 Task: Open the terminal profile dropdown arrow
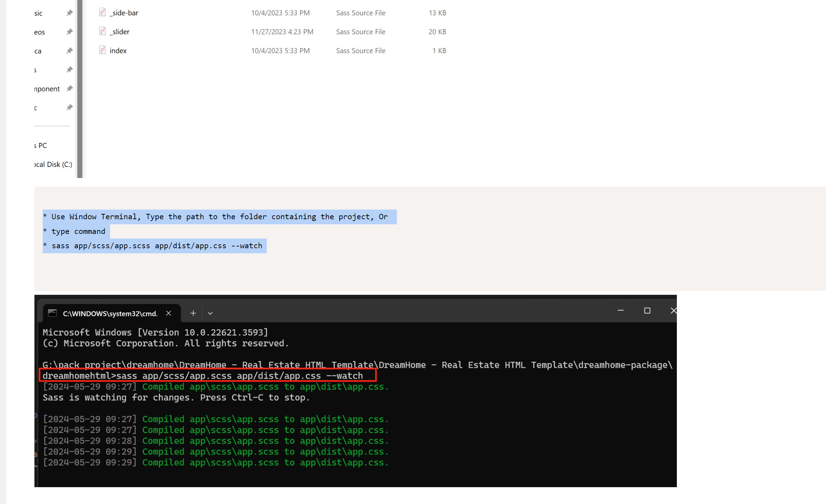210,313
